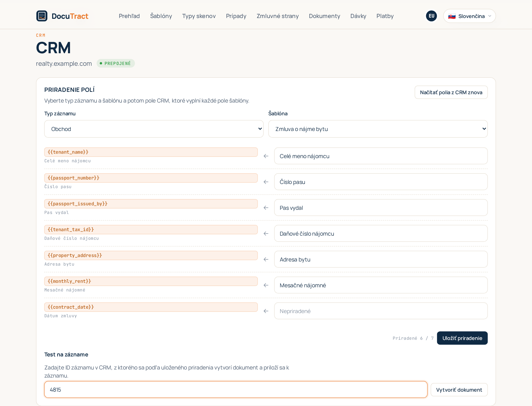The width and height of the screenshot is (532, 406).
Task: Click the arrow beside contract_date field
Action: click(x=266, y=311)
